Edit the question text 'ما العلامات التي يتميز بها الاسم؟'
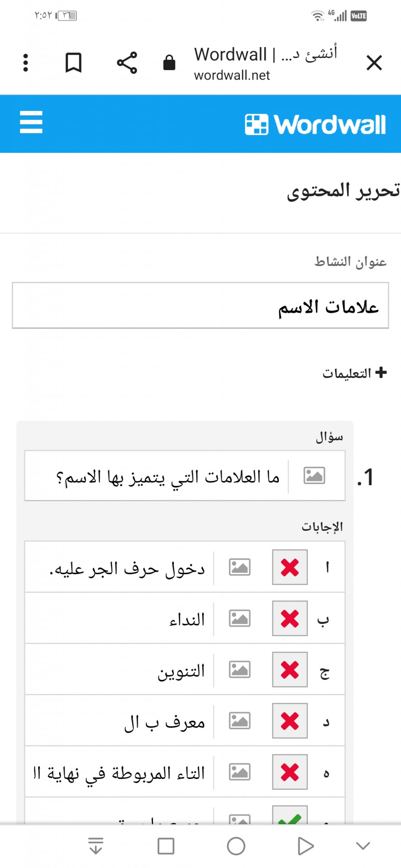The height and width of the screenshot is (868, 401). pos(157,476)
